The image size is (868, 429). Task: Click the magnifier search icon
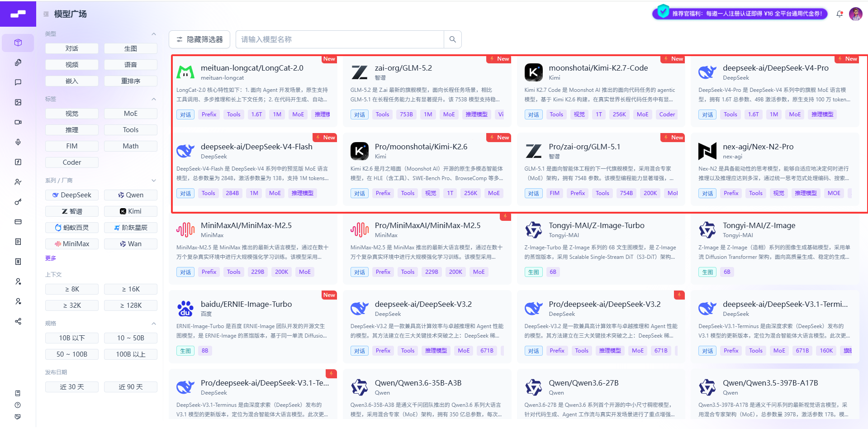click(452, 39)
